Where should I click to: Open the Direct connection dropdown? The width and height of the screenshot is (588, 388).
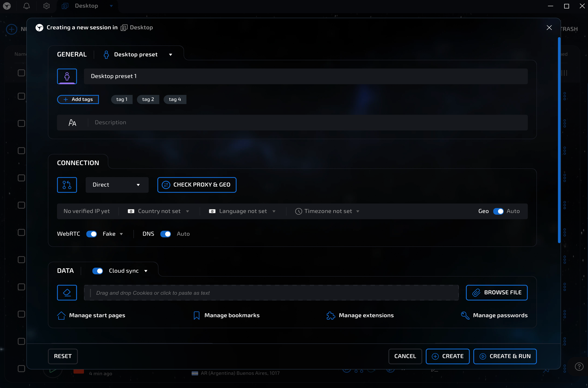(x=117, y=185)
